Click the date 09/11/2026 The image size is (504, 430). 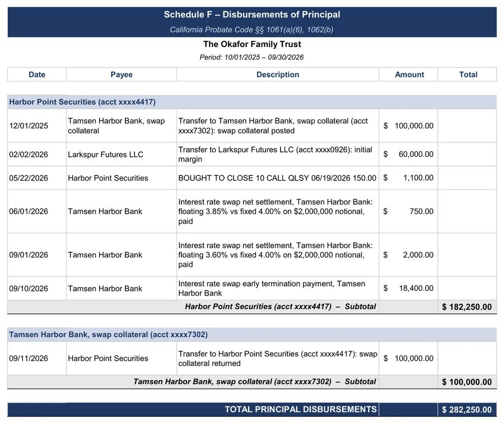(x=29, y=358)
